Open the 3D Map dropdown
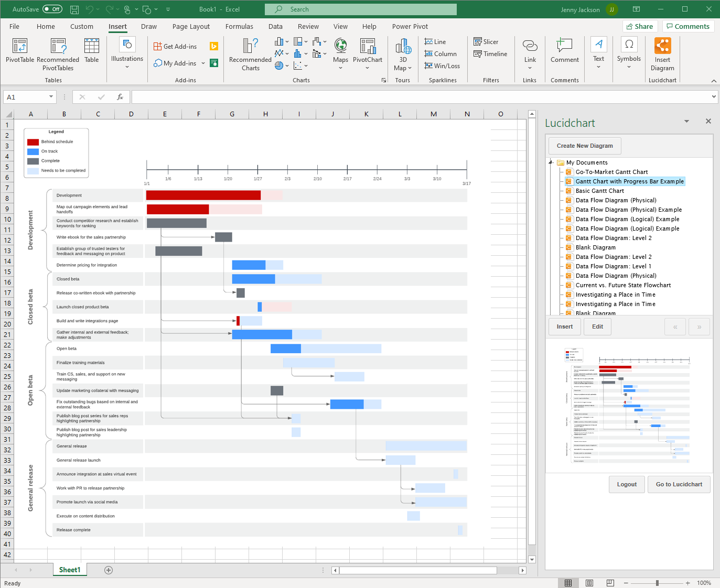The height and width of the screenshot is (588, 720). tap(403, 55)
